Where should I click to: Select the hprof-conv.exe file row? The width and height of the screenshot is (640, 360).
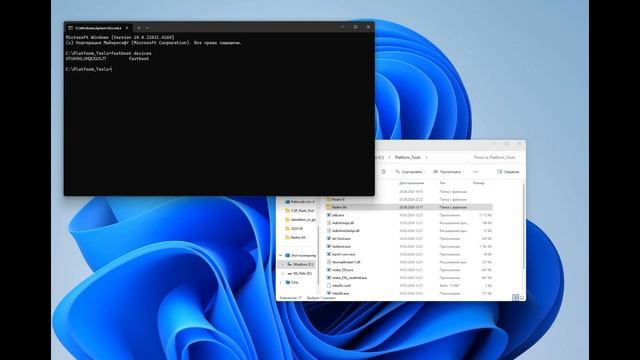(x=409, y=254)
